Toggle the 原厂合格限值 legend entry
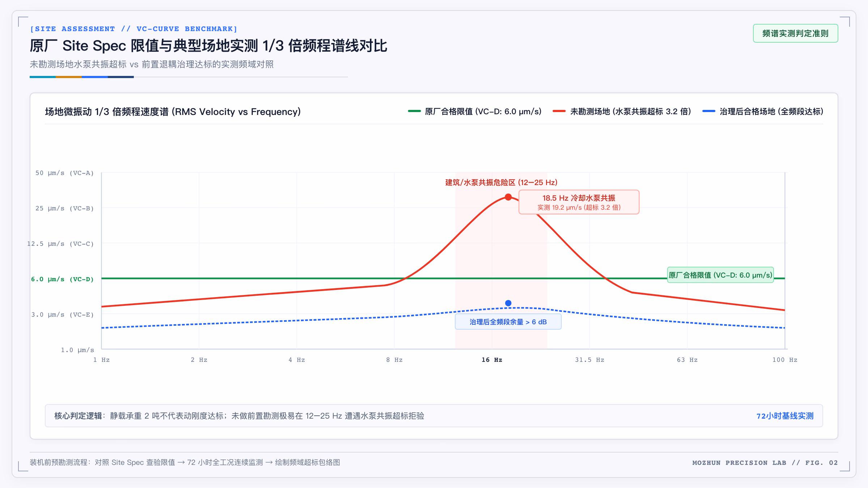Screen dimensions: 868x488 pos(475,111)
